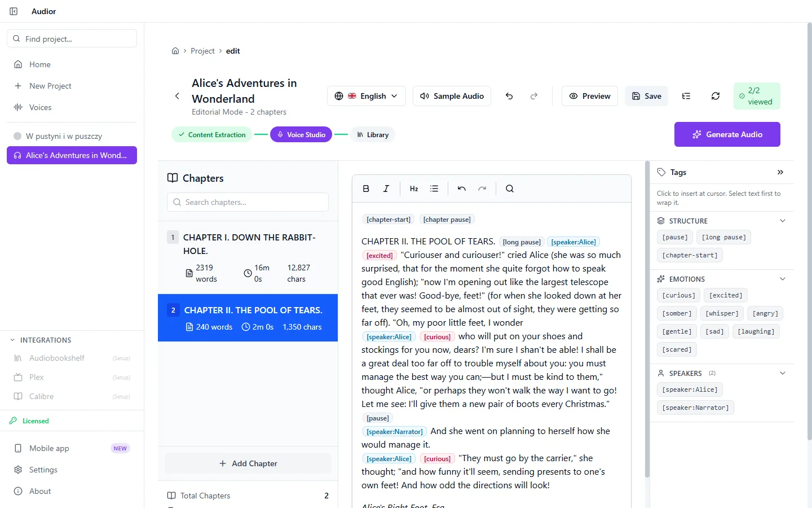Undo the last project change in header
Screen dimensions: 812x508
coord(509,96)
